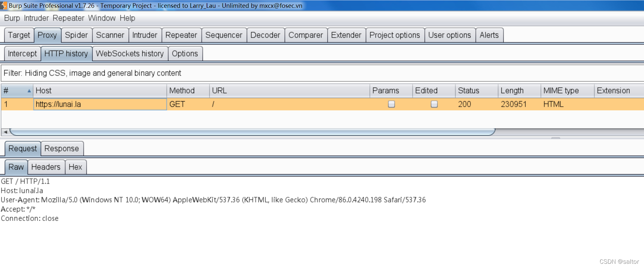The height and width of the screenshot is (267, 644).
Task: Sort history by Edited column
Action: 434,91
